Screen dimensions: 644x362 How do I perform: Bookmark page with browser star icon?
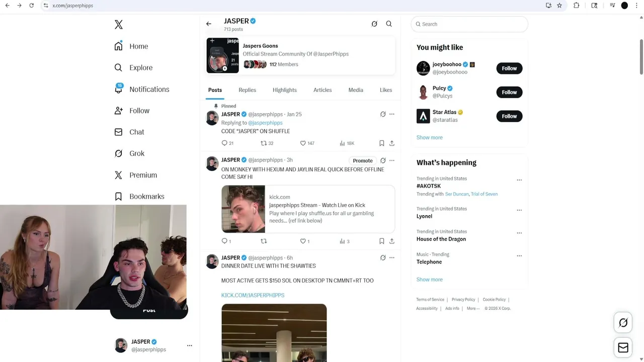click(559, 6)
